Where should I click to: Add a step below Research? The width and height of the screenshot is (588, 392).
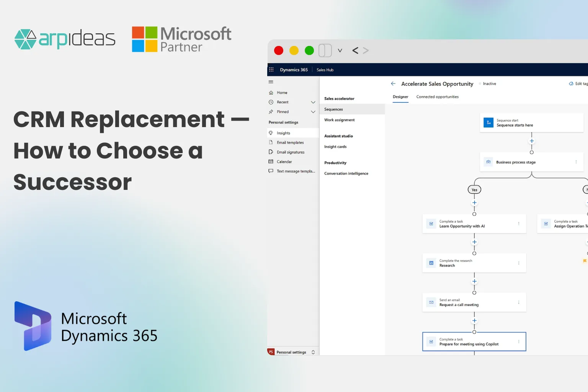click(474, 281)
